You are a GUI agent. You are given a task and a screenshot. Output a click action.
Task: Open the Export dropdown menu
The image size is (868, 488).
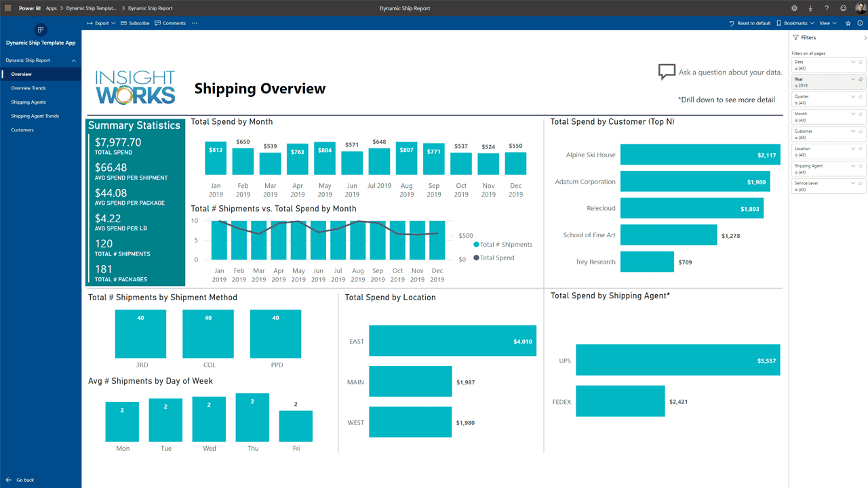click(101, 23)
